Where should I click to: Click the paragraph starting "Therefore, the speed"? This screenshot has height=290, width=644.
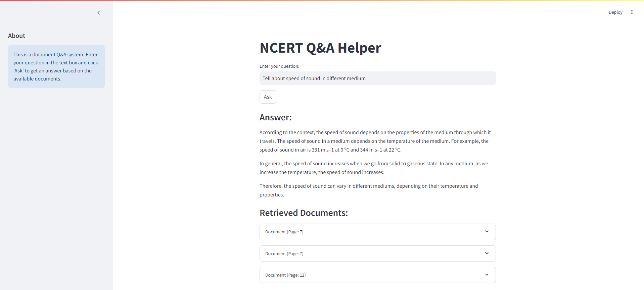click(369, 190)
